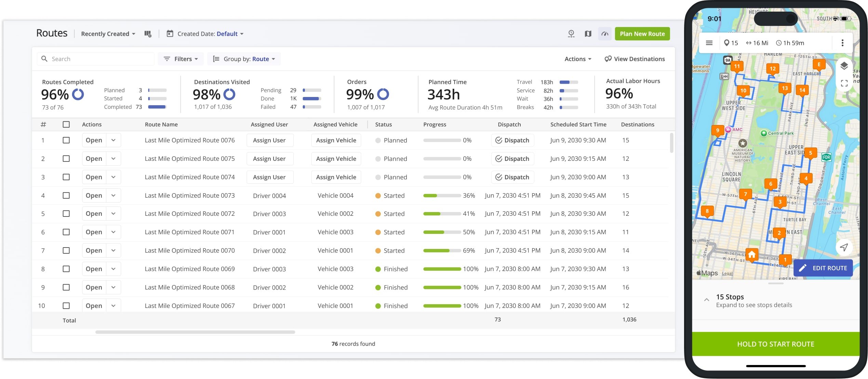Viewport: 868px width, 379px height.
Task: Open the hamburger menu on phone map
Action: [x=709, y=43]
